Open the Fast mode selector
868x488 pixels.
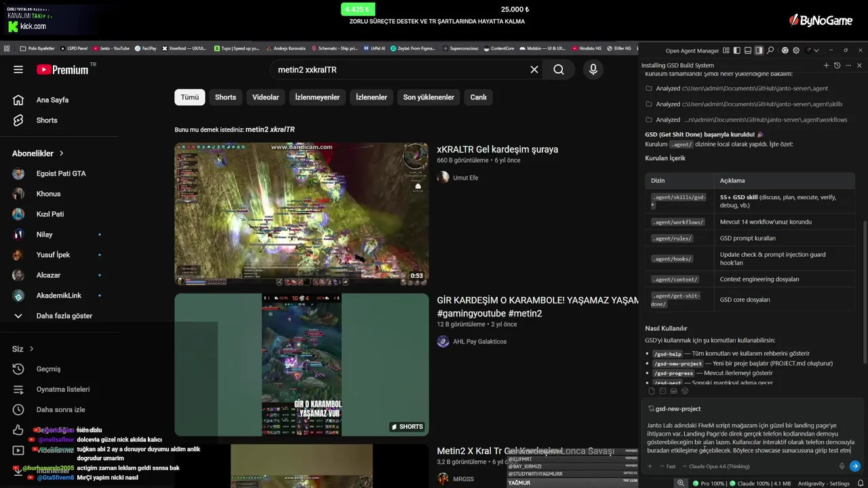(668, 466)
